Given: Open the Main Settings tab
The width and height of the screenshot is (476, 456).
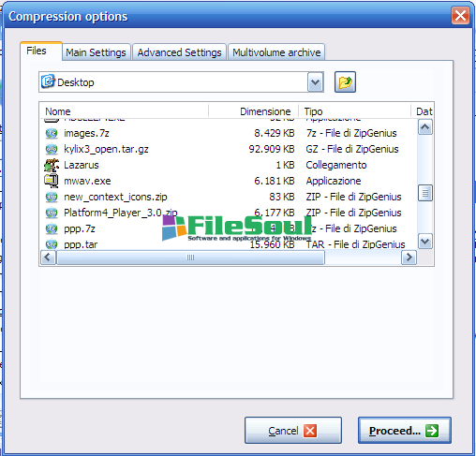Looking at the screenshot, I should coord(96,52).
